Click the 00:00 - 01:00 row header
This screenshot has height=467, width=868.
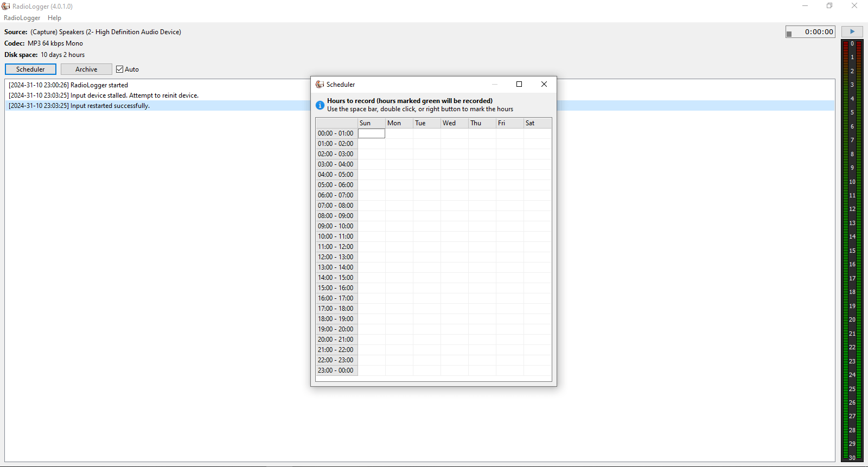pyautogui.click(x=336, y=133)
